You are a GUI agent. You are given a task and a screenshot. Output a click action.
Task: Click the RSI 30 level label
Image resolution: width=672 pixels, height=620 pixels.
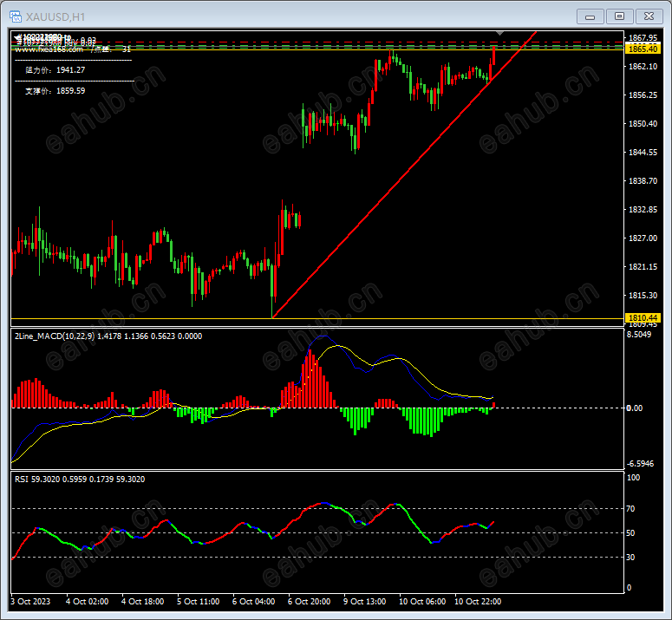(x=630, y=558)
